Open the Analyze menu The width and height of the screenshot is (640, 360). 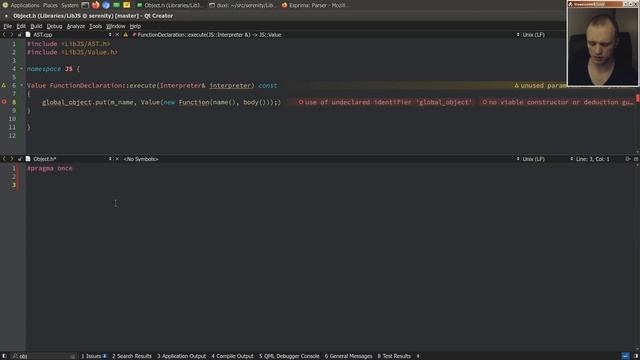[76, 26]
